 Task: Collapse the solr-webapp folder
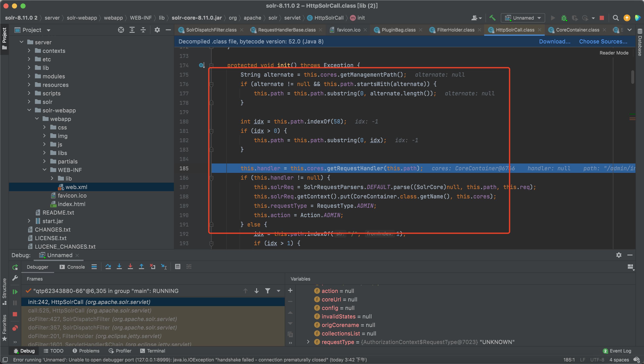29,110
